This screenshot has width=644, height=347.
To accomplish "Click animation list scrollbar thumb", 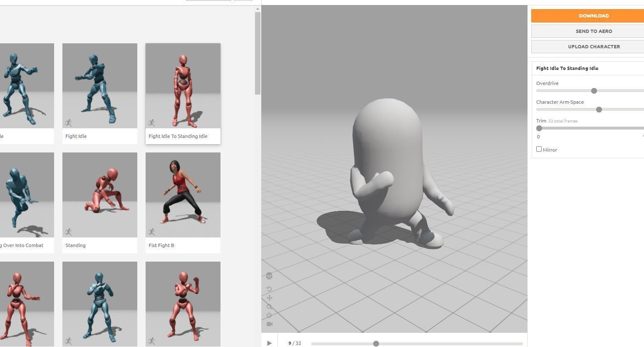I will 258,53.
